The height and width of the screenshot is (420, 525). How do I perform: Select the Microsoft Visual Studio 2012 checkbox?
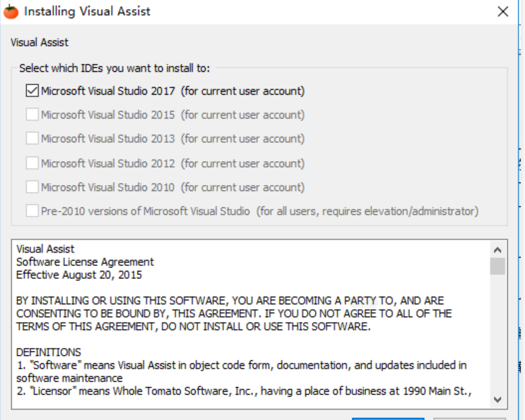click(x=32, y=163)
